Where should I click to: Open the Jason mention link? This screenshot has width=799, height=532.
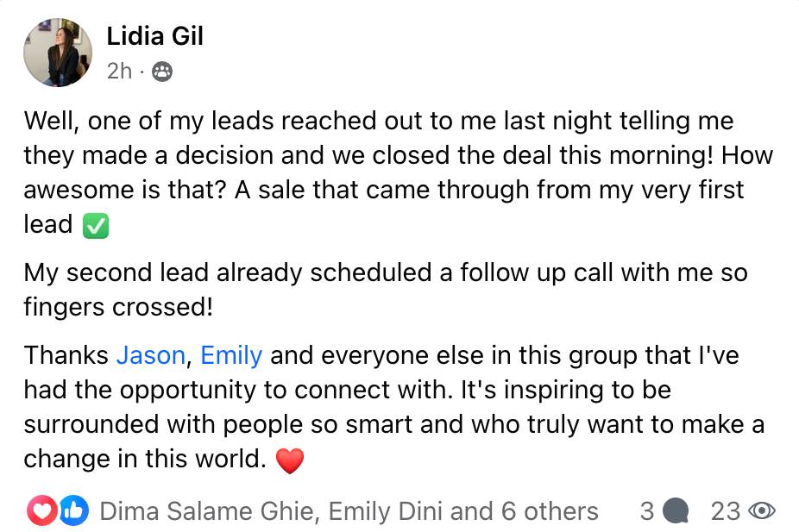point(150,355)
